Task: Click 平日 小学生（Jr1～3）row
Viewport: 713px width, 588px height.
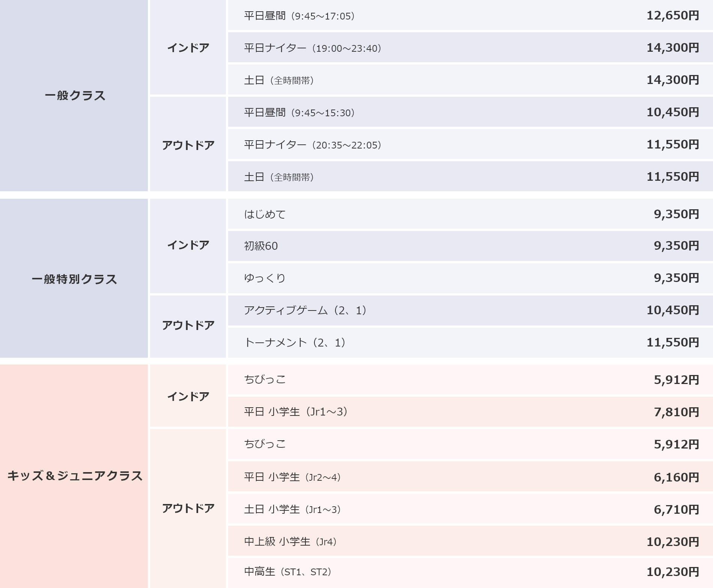Action: coord(471,412)
